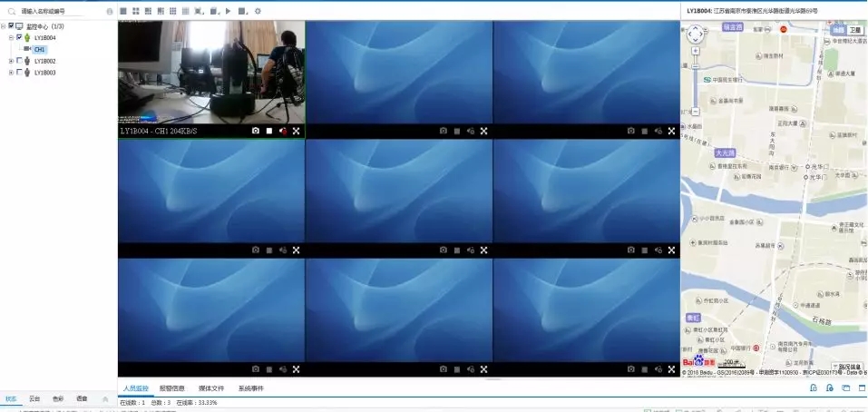Toggle sound icon in top-middle video pane
The image size is (868, 412).
(x=471, y=131)
